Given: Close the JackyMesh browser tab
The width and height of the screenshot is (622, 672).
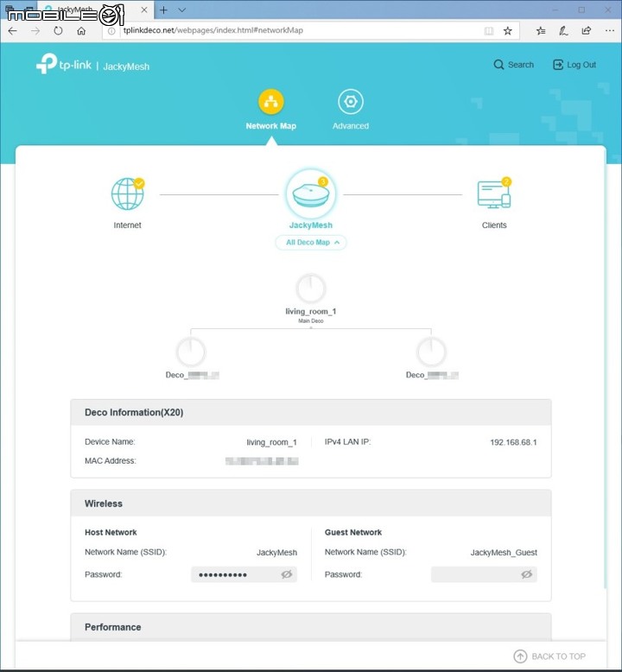Looking at the screenshot, I should (144, 10).
